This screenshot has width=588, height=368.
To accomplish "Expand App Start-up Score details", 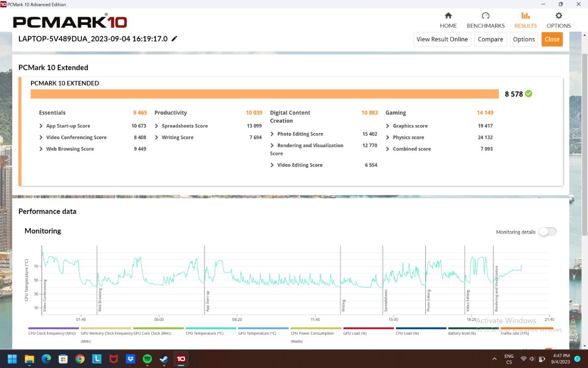I will click(41, 126).
